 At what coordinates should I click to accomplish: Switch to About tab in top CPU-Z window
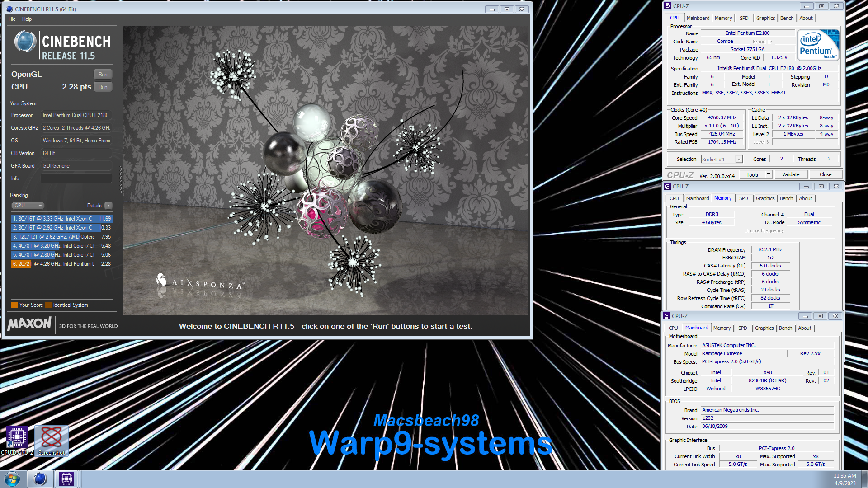[806, 18]
